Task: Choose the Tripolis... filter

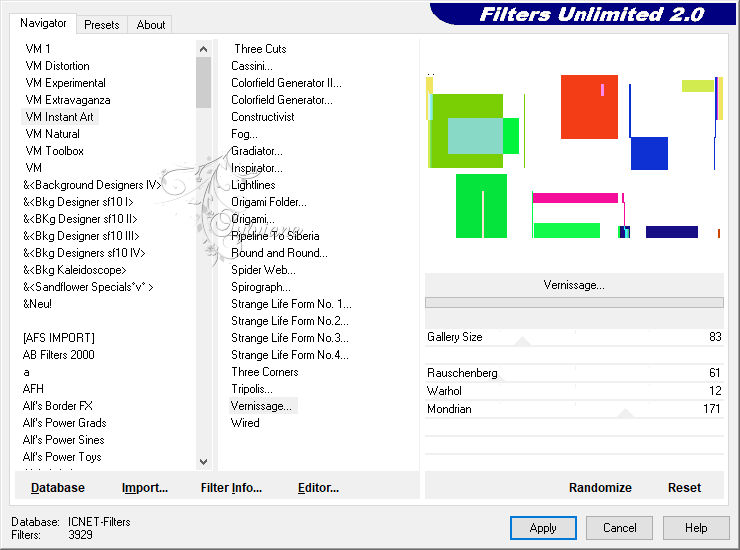Action: 252,389
